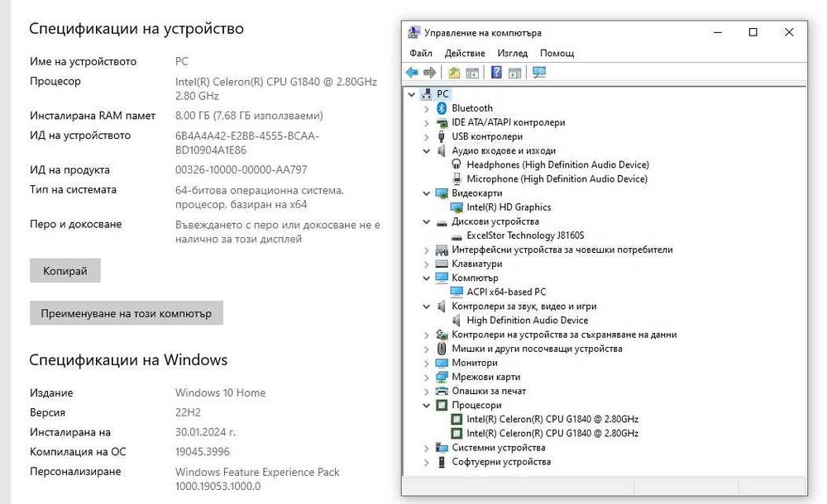The image size is (827, 504).
Task: Expand the IDE ATA/ATAPI контролери category
Action: pos(427,123)
